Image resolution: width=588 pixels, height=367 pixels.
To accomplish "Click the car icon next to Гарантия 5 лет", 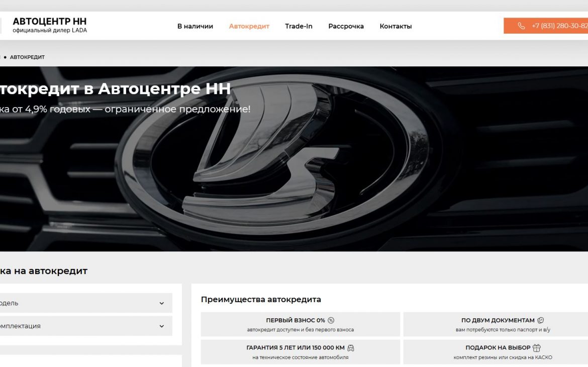I will tap(351, 348).
